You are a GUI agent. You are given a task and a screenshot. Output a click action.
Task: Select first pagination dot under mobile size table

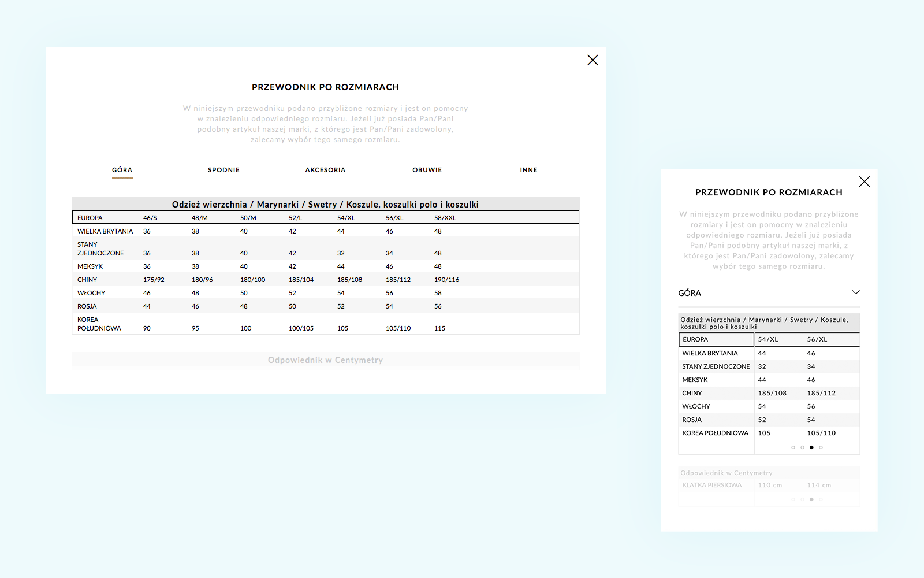click(793, 447)
